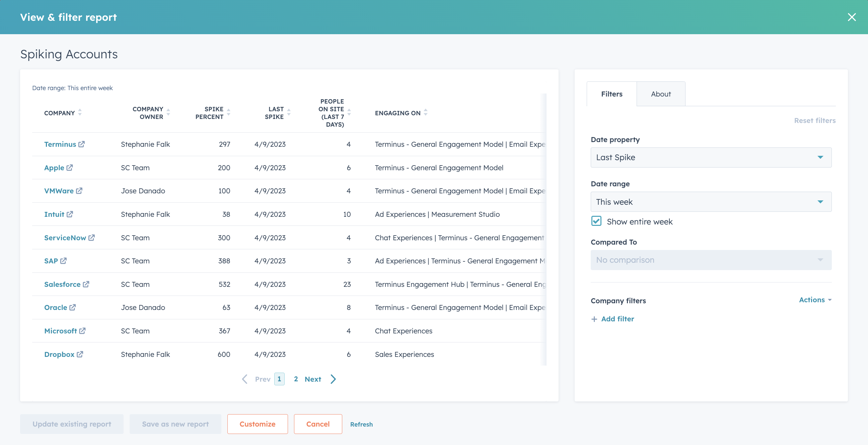
Task: Open the Oracle company link
Action: [56, 308]
